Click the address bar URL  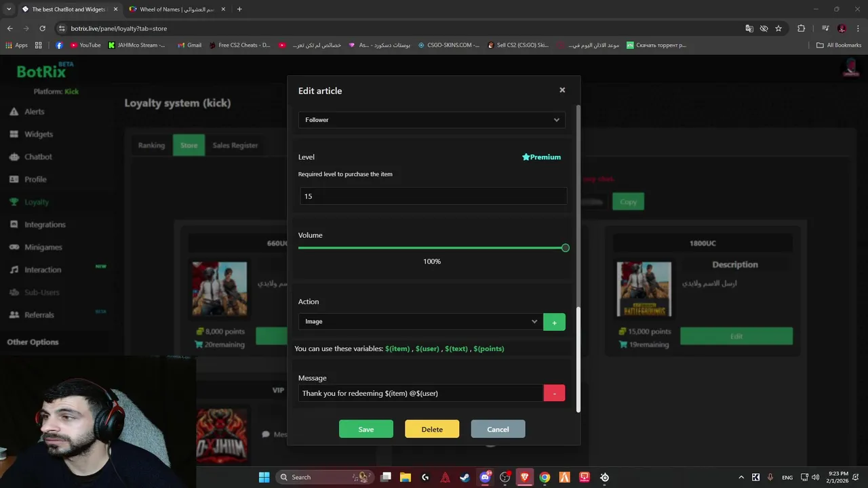(x=119, y=28)
